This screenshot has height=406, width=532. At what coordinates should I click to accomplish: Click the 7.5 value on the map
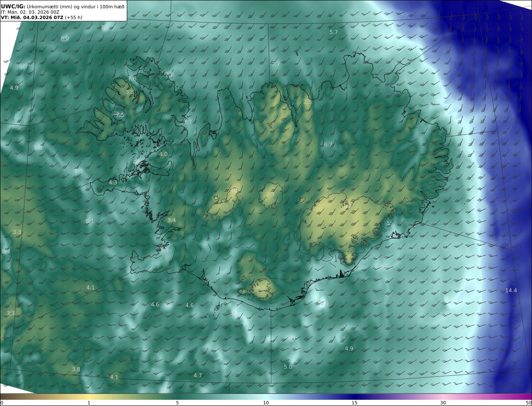[x=120, y=115]
